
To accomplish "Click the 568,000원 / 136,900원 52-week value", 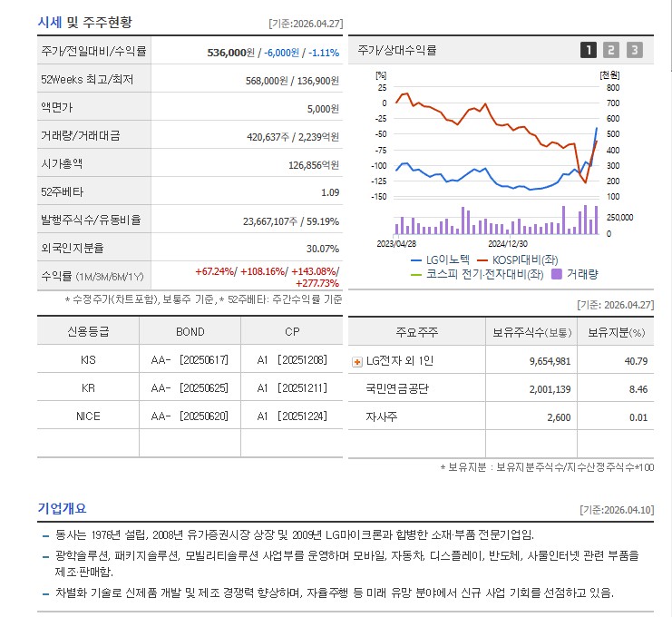I will pyautogui.click(x=292, y=81).
